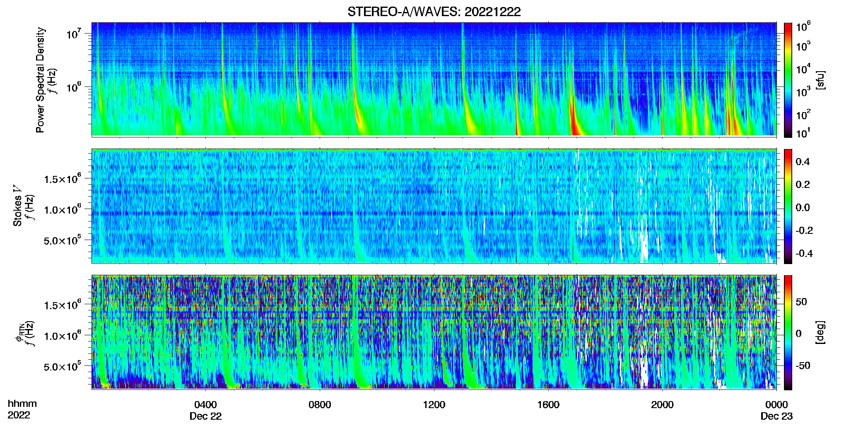The image size is (868, 447).
Task: Click the 0000 Dec 23 time tick label
Action: [776, 410]
